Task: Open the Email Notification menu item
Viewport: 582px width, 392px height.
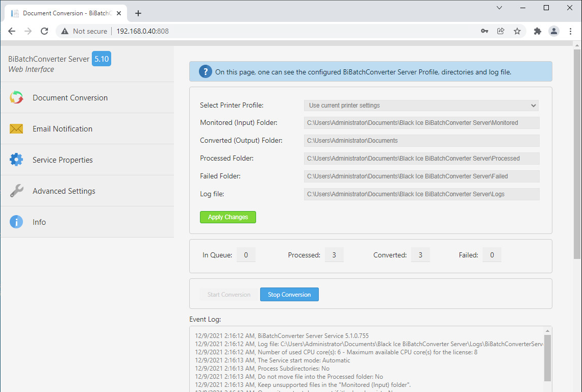Action: pos(62,129)
